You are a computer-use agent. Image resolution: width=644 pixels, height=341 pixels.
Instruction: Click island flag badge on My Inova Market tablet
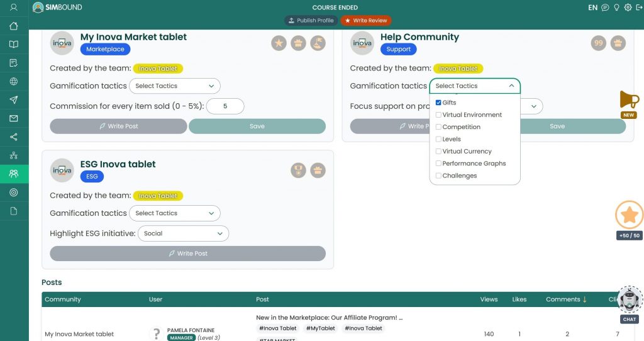click(318, 43)
